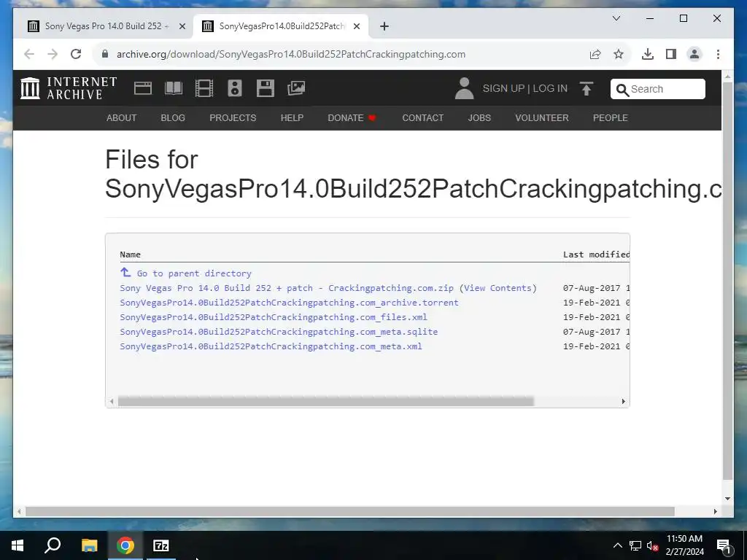Open the notification center icon
Viewport: 747px width, 560px height.
[x=724, y=545]
